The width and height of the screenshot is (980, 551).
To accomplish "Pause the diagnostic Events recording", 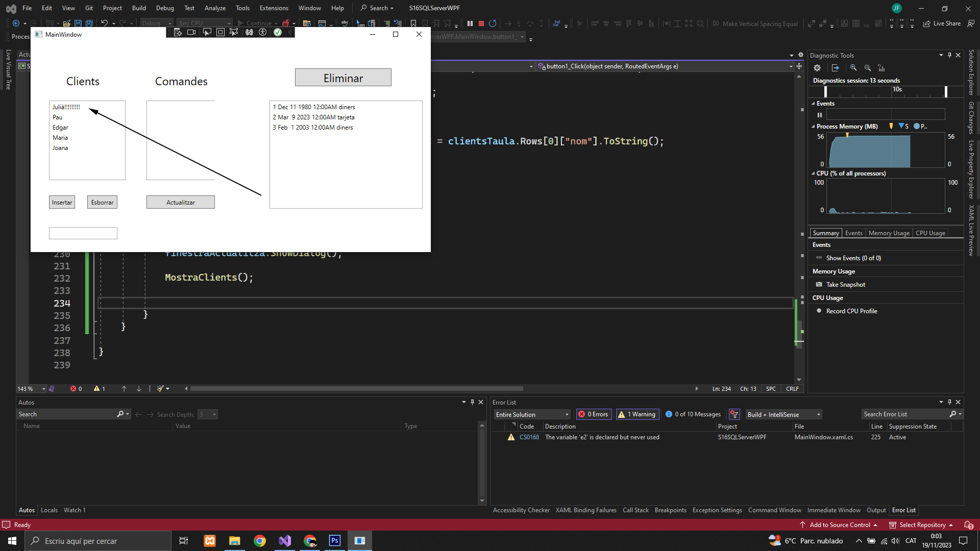I will pos(820,115).
